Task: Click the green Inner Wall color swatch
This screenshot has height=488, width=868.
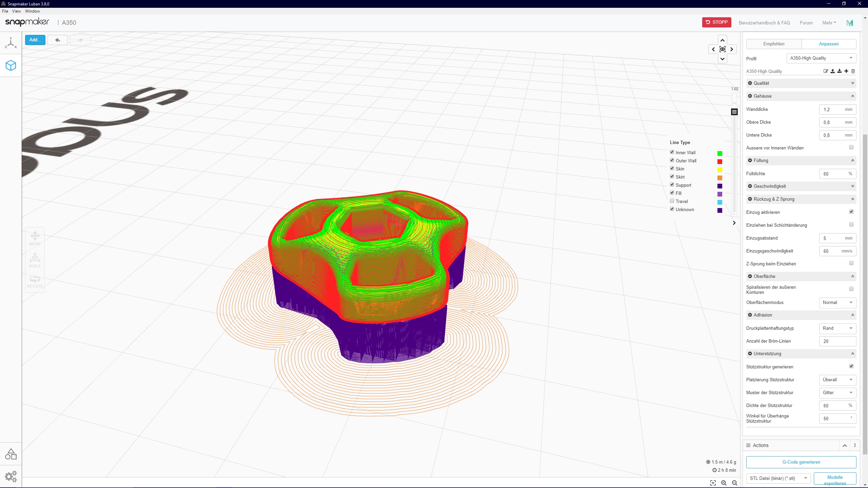Action: [x=719, y=154]
